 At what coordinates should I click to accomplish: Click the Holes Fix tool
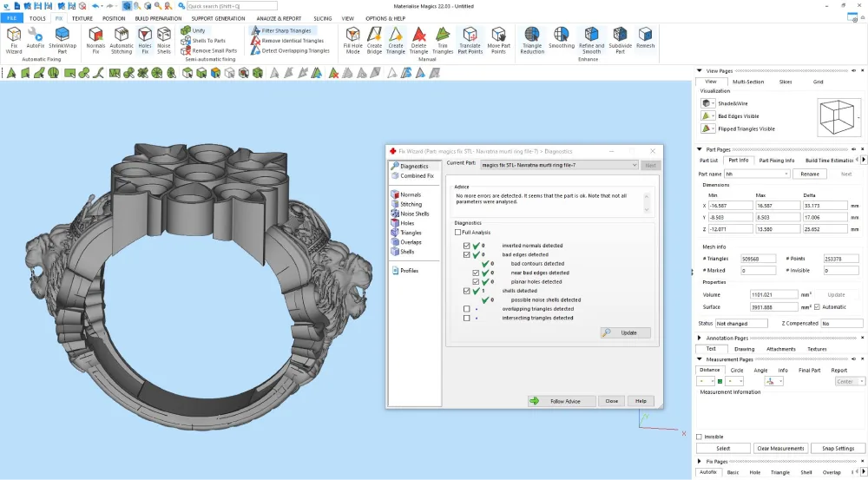[x=145, y=41]
